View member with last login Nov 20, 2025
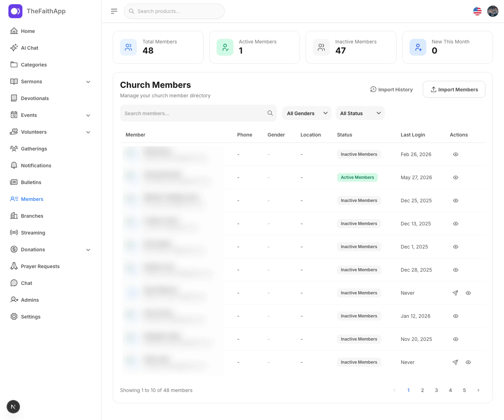Screen dimensions: 504x420 [456, 339]
